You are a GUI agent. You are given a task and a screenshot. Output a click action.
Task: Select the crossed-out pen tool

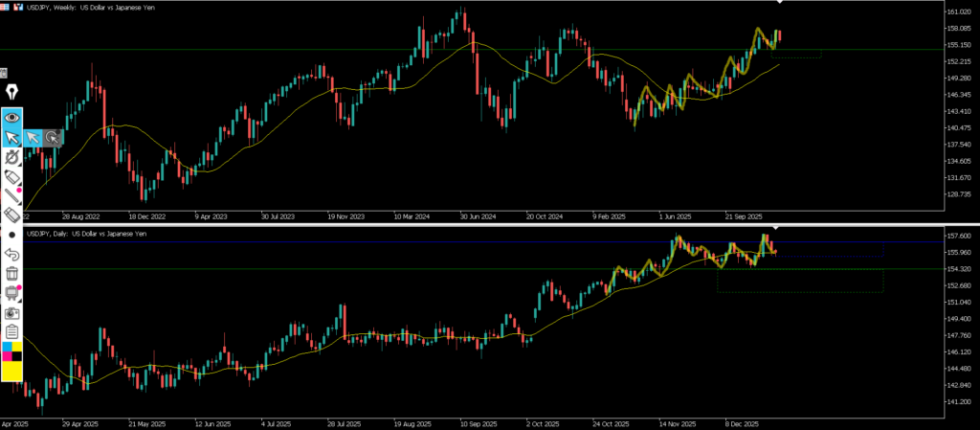pos(11,157)
